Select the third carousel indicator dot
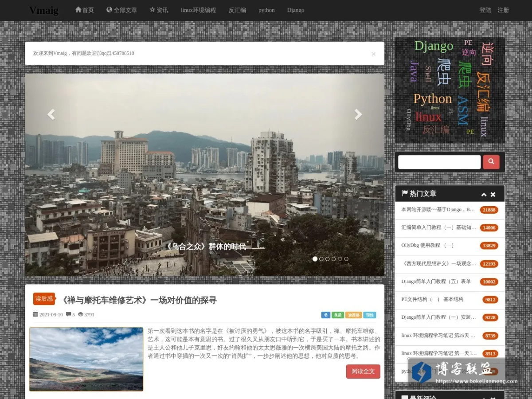532x399 pixels. (328, 259)
